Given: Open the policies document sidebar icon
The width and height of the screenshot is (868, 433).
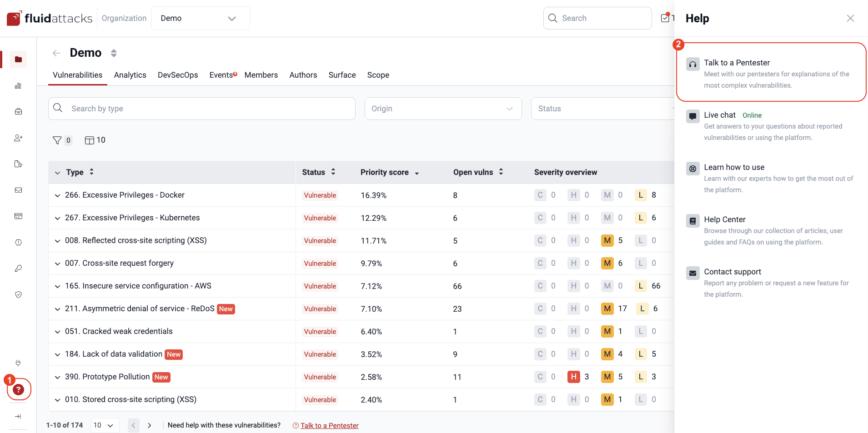Looking at the screenshot, I should [18, 164].
